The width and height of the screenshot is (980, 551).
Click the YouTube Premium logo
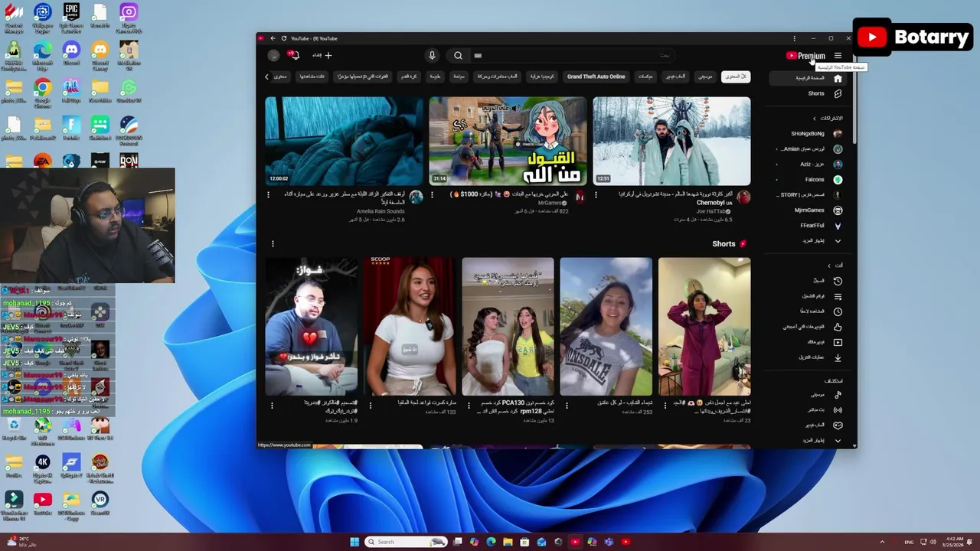click(805, 56)
